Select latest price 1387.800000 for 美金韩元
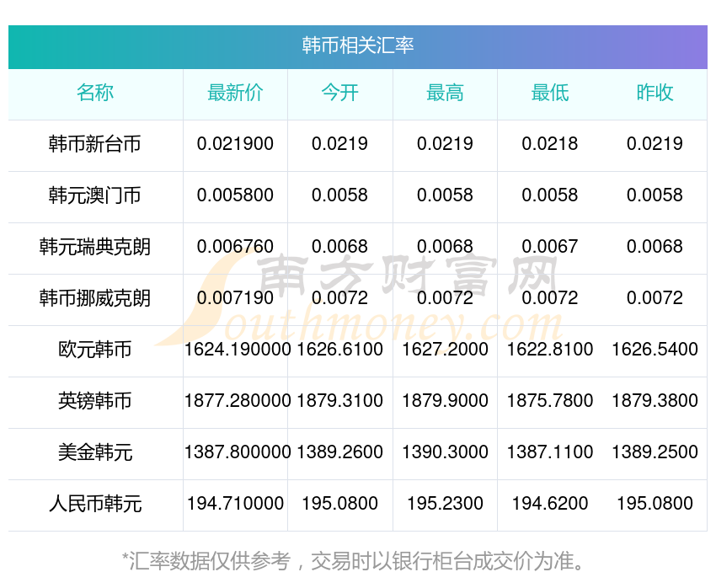The width and height of the screenshot is (716, 588). pos(238,452)
